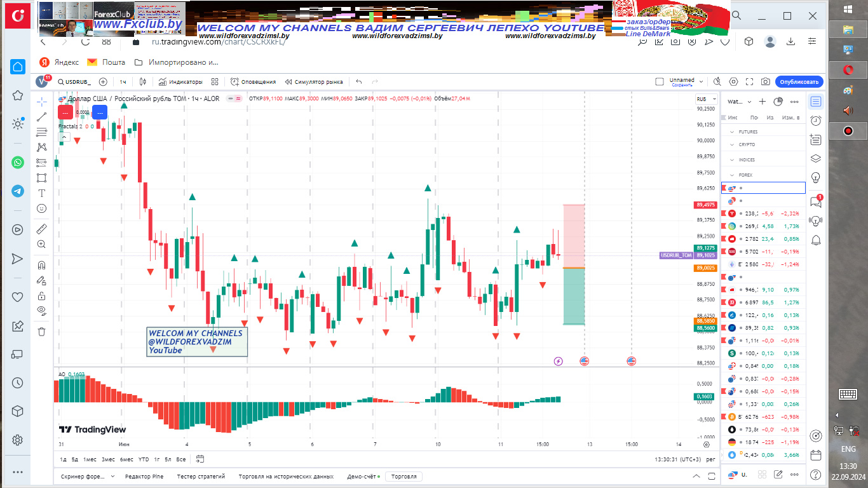Open the Индикаторы panel

[x=180, y=82]
